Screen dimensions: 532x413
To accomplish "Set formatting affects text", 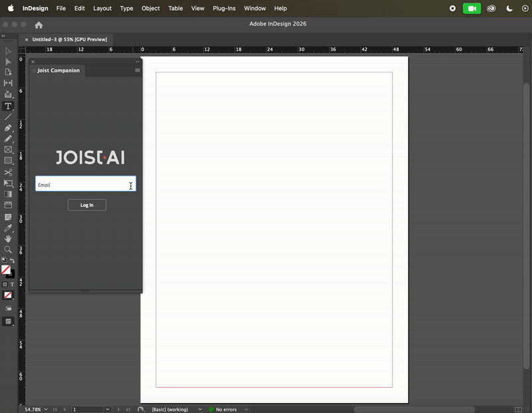I will pyautogui.click(x=12, y=285).
